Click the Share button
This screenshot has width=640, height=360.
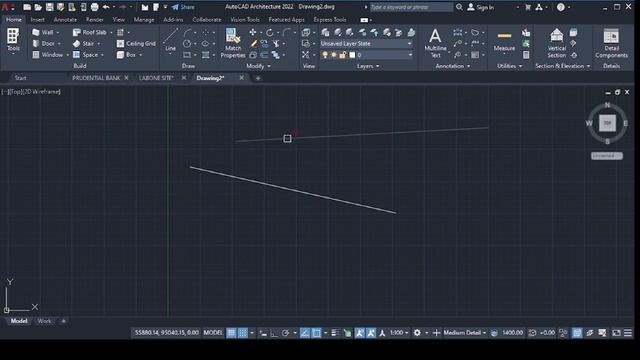[183, 7]
